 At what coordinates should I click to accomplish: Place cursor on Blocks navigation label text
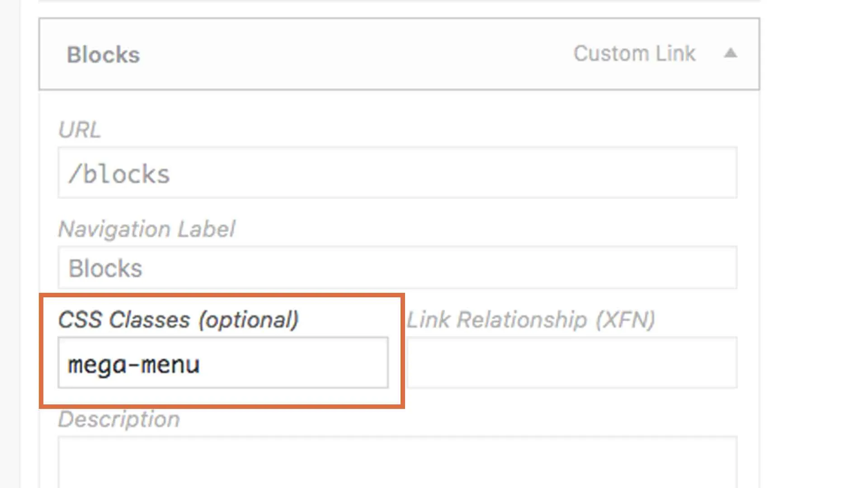tap(105, 268)
